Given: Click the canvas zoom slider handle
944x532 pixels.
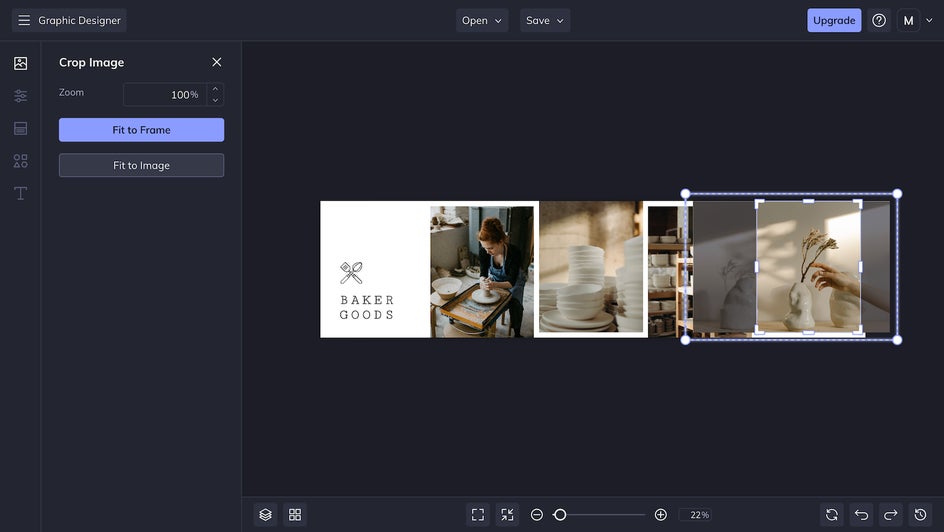Looking at the screenshot, I should click(560, 515).
